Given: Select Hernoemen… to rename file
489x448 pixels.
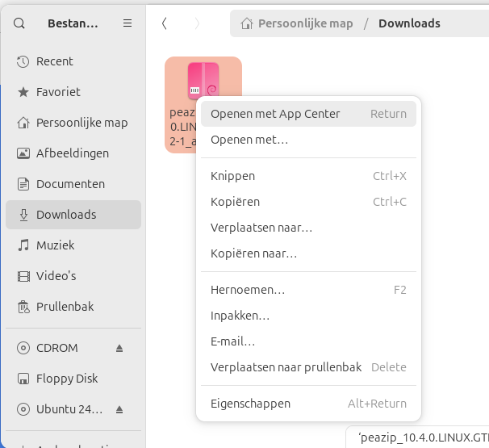Looking at the screenshot, I should point(248,289).
